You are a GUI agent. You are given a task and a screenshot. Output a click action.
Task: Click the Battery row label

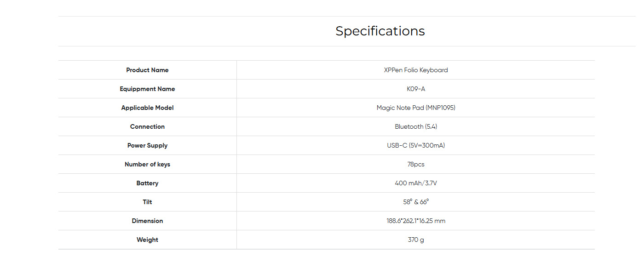tap(147, 183)
